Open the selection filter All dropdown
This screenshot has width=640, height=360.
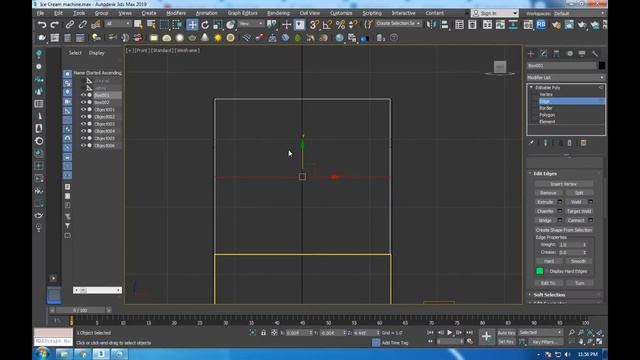(x=118, y=24)
